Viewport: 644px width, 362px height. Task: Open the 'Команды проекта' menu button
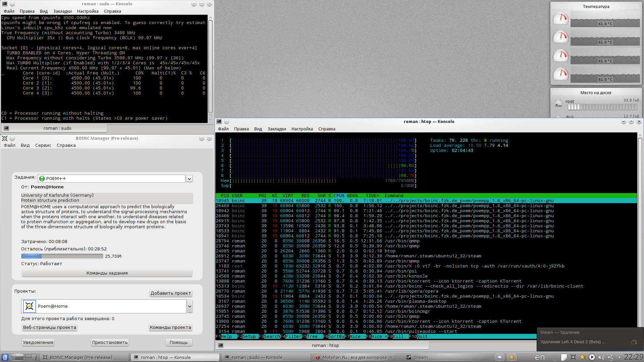point(170,327)
